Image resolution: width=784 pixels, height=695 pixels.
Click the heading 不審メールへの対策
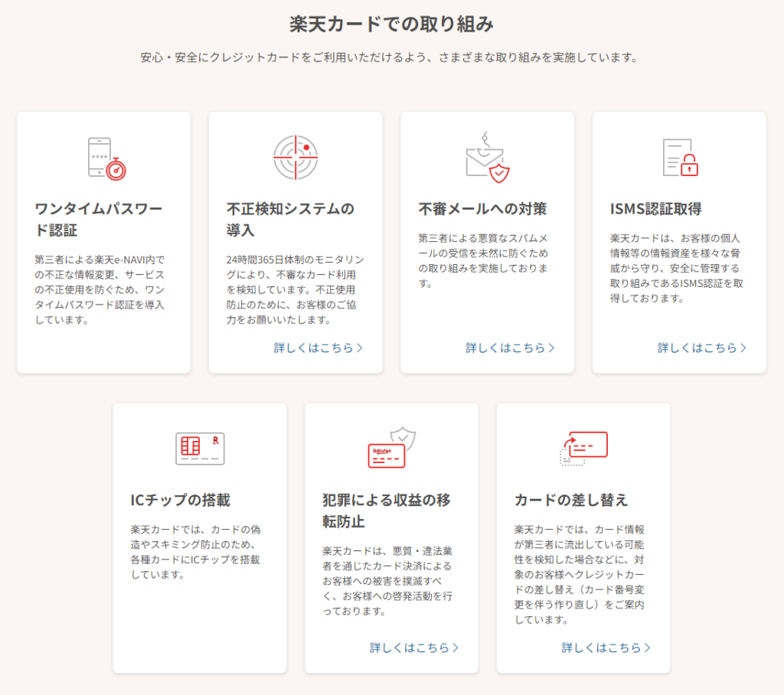482,208
